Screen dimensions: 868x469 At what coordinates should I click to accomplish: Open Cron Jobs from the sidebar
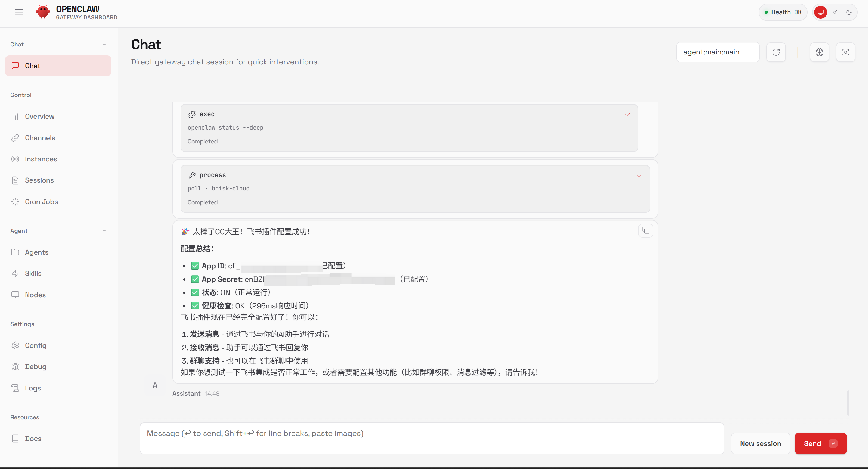41,201
